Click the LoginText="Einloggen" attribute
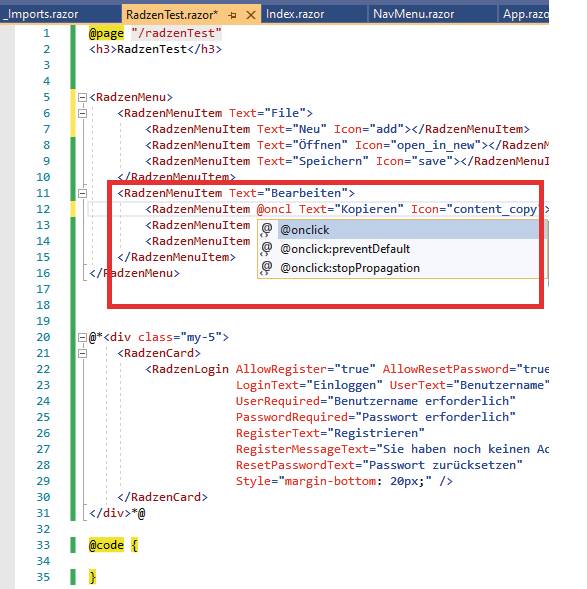The height and width of the screenshot is (589, 587). [309, 385]
